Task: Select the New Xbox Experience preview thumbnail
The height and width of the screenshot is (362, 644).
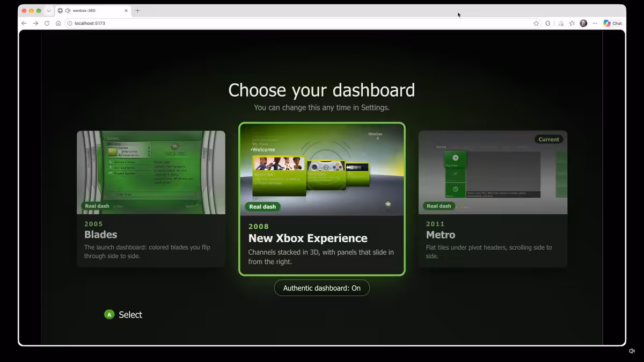Action: [x=322, y=170]
